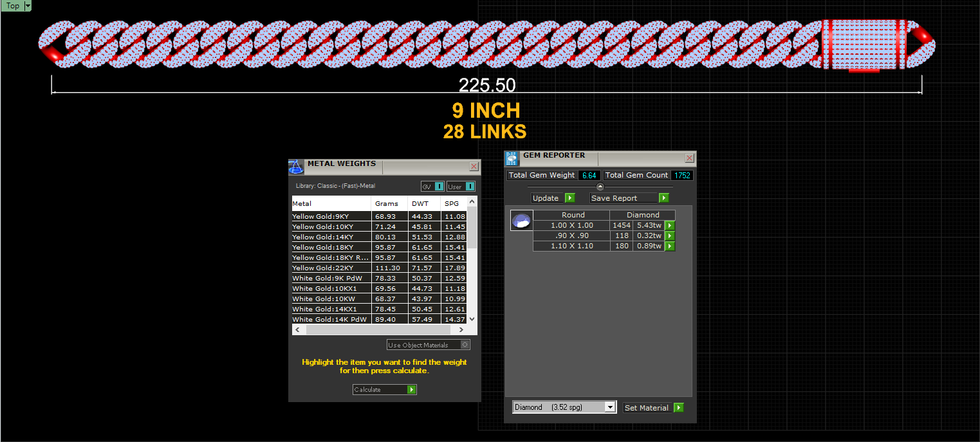This screenshot has height=442, width=980.
Task: Click the DWT column header
Action: [x=425, y=203]
